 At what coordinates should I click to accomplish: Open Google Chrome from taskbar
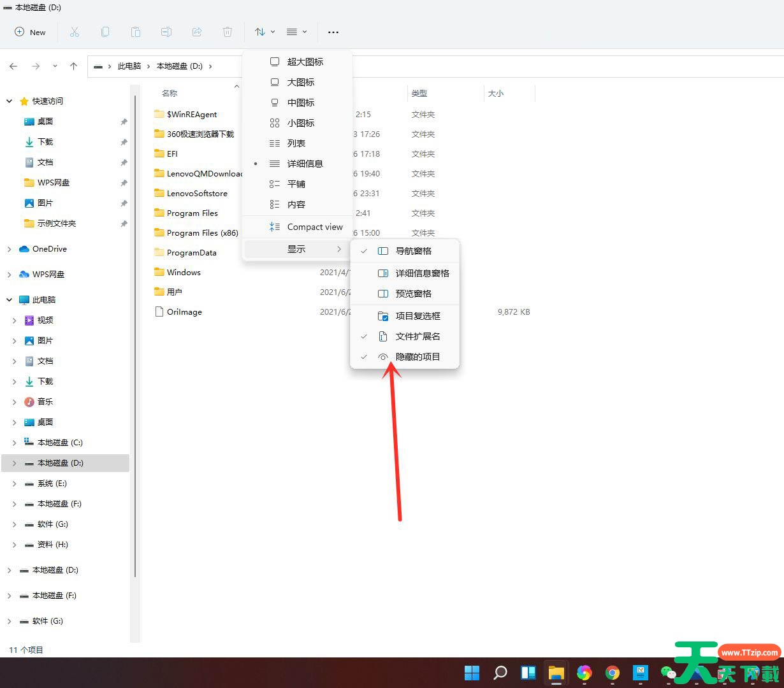point(612,673)
